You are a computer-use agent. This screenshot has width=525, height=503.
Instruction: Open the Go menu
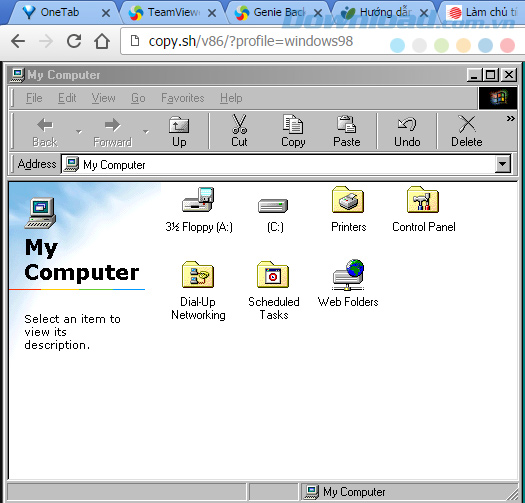tap(138, 98)
